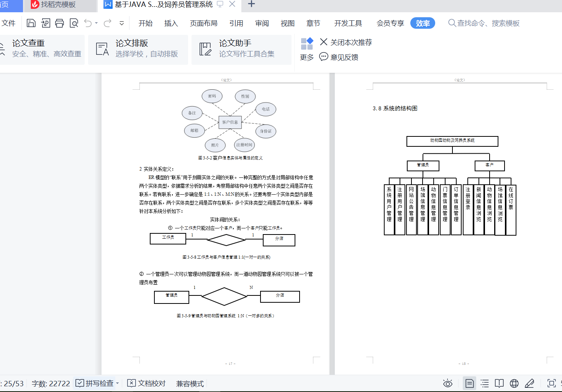Click the 找稻壳模板 red logo icon
The image size is (562, 392).
tap(35, 5)
